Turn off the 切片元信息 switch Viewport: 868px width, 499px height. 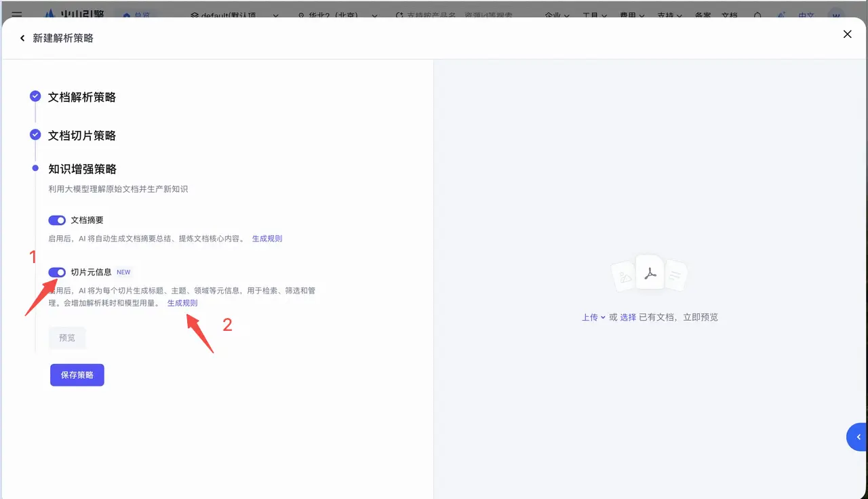point(57,273)
